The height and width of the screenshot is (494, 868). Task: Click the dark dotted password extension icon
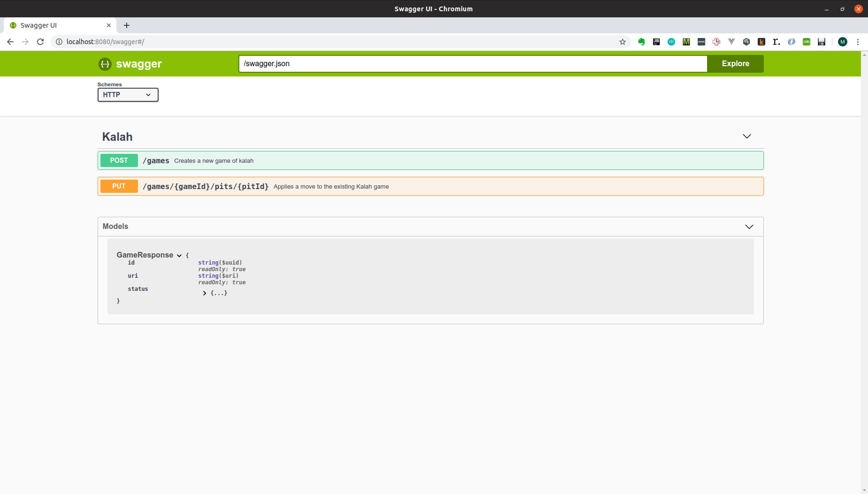point(701,42)
